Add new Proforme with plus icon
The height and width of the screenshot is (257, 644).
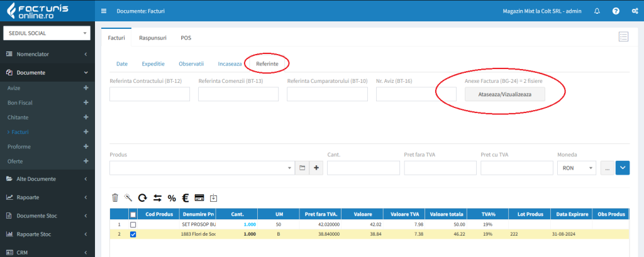(86, 146)
